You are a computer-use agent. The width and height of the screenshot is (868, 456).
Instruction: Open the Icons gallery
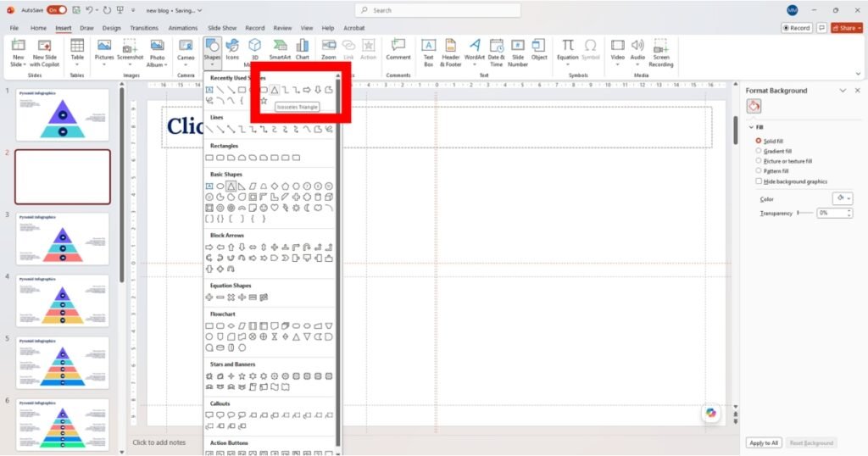(232, 50)
